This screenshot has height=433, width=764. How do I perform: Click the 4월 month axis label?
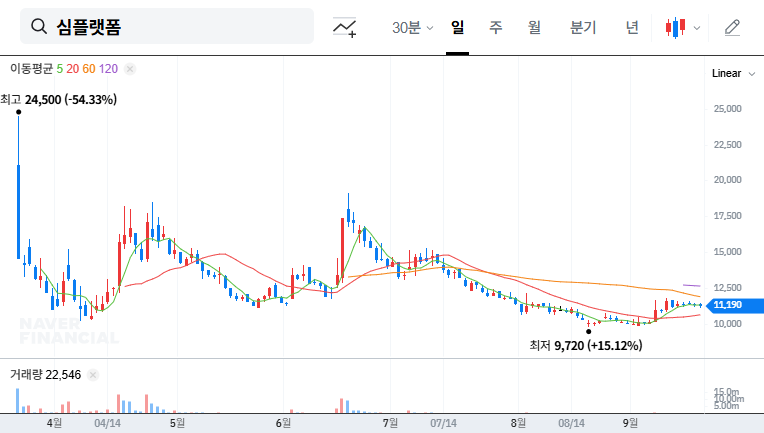(x=54, y=423)
